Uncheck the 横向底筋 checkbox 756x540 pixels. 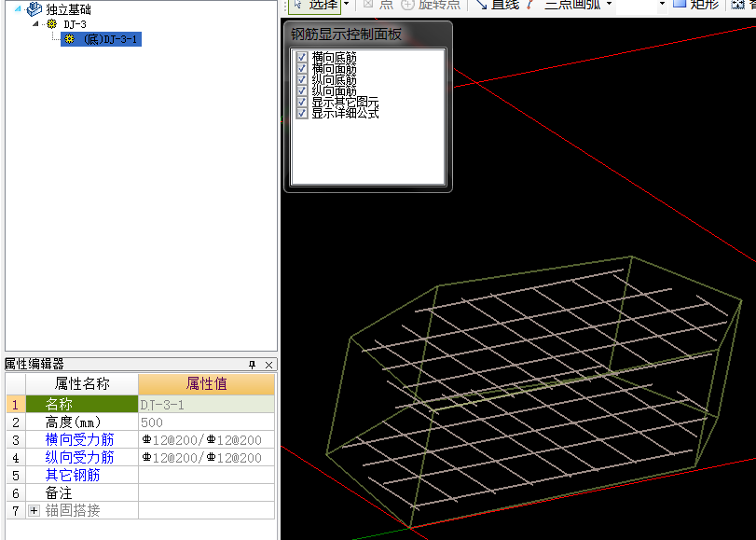[301, 58]
